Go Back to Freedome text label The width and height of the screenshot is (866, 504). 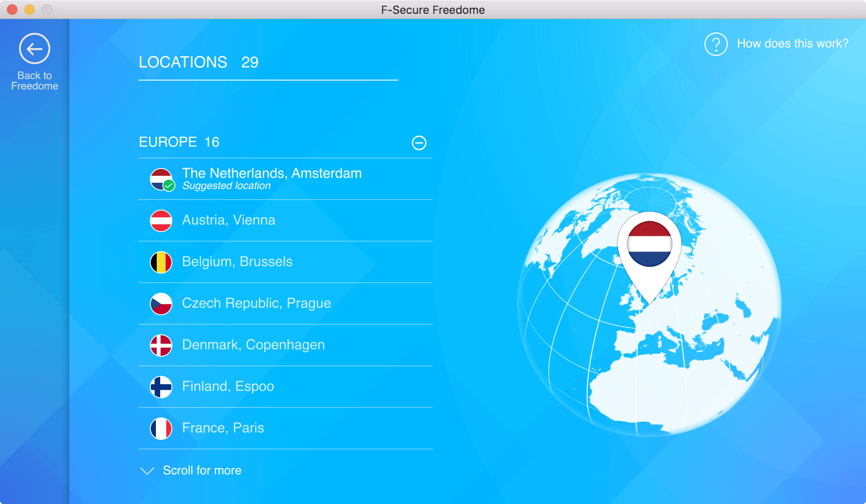pyautogui.click(x=35, y=81)
